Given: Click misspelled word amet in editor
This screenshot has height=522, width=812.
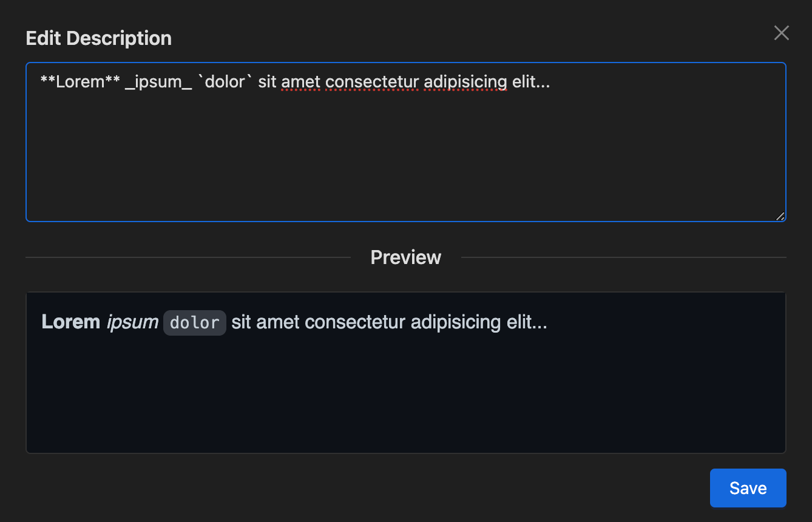Looking at the screenshot, I should coord(301,82).
